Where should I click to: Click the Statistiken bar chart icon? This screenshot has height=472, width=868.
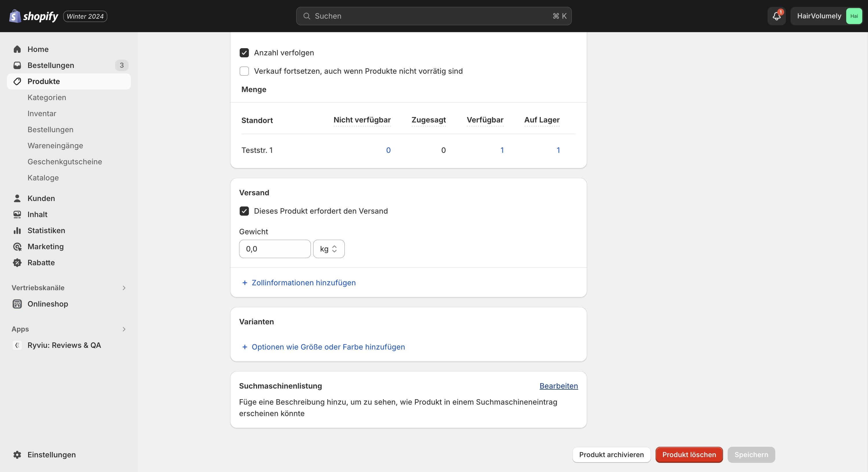pyautogui.click(x=17, y=231)
